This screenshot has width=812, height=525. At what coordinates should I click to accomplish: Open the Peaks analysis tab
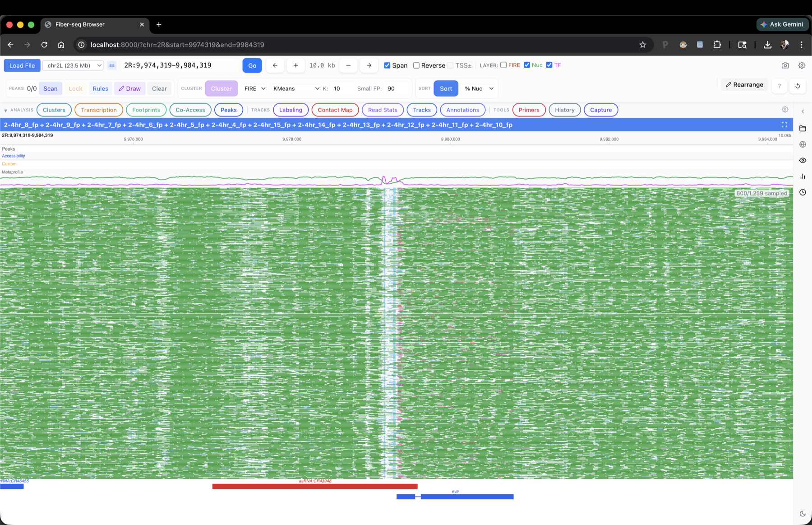click(229, 110)
